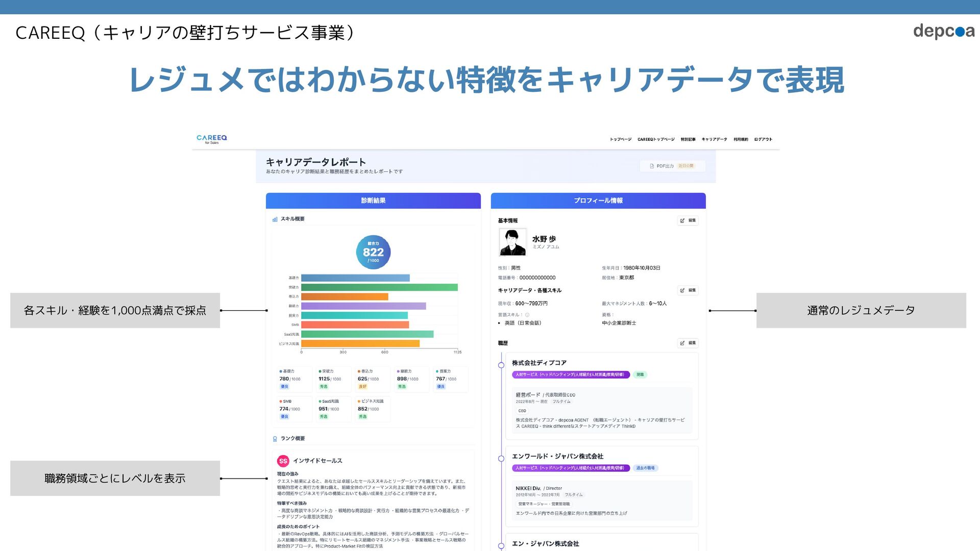Click the PDF出力 button
The width and height of the screenshot is (980, 551).
(x=672, y=166)
